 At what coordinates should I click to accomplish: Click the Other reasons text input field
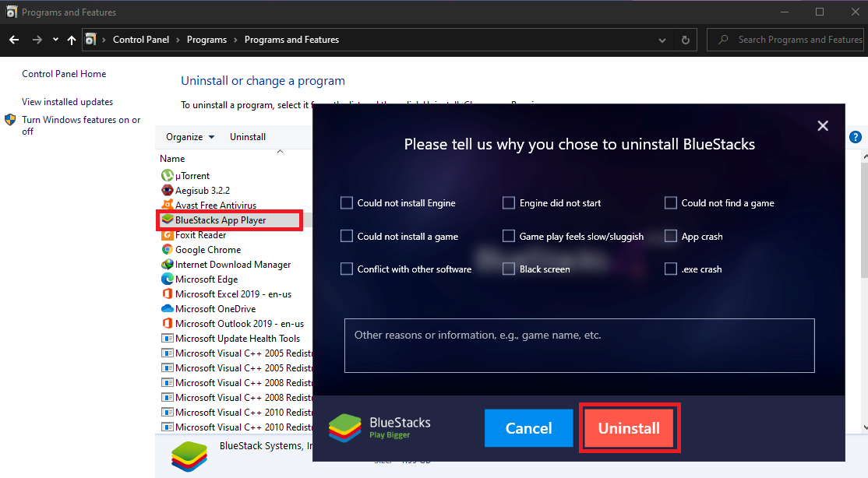pyautogui.click(x=580, y=346)
